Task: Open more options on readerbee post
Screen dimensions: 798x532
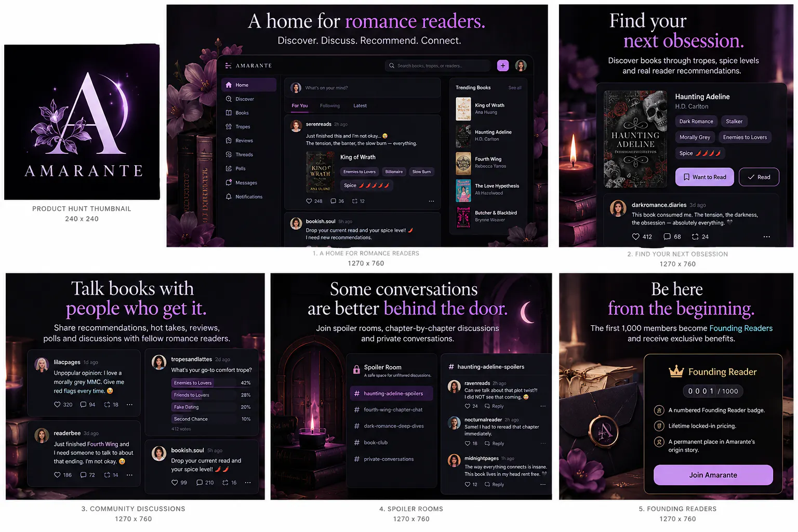Action: click(129, 475)
